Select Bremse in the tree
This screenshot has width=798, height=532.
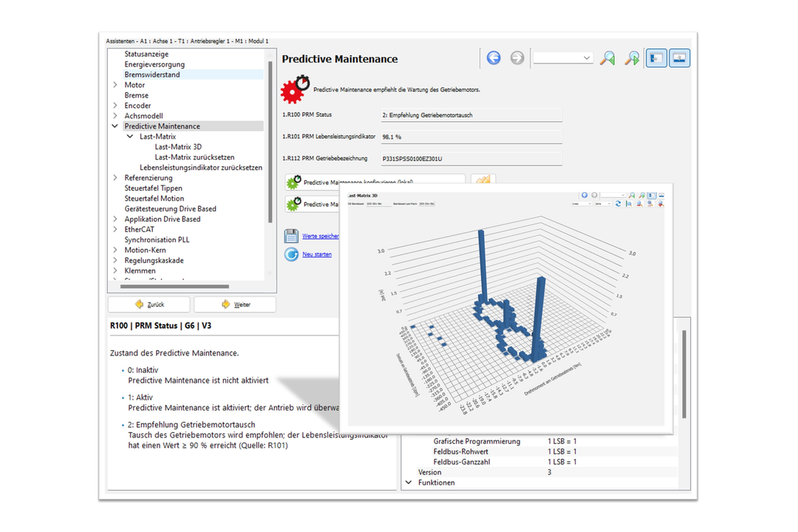pos(137,95)
